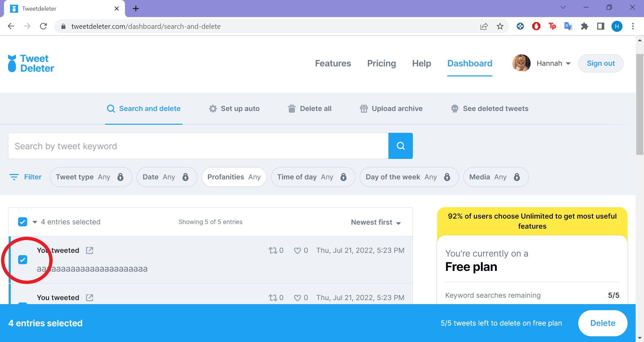Open second tweet's external link icon

pos(90,298)
